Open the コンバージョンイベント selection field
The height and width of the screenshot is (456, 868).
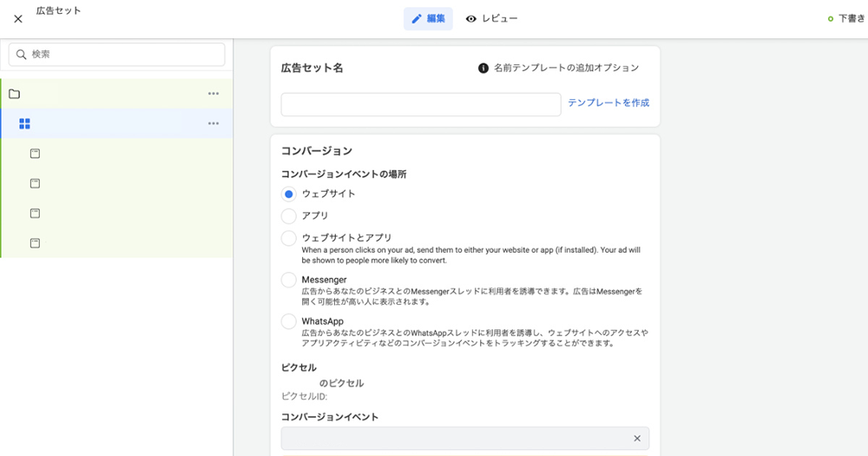465,439
